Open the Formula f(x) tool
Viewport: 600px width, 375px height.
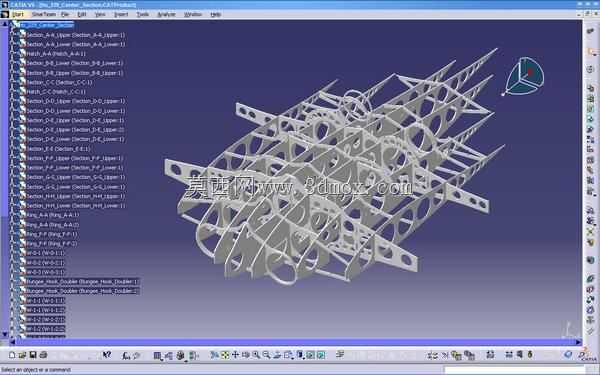click(126, 355)
